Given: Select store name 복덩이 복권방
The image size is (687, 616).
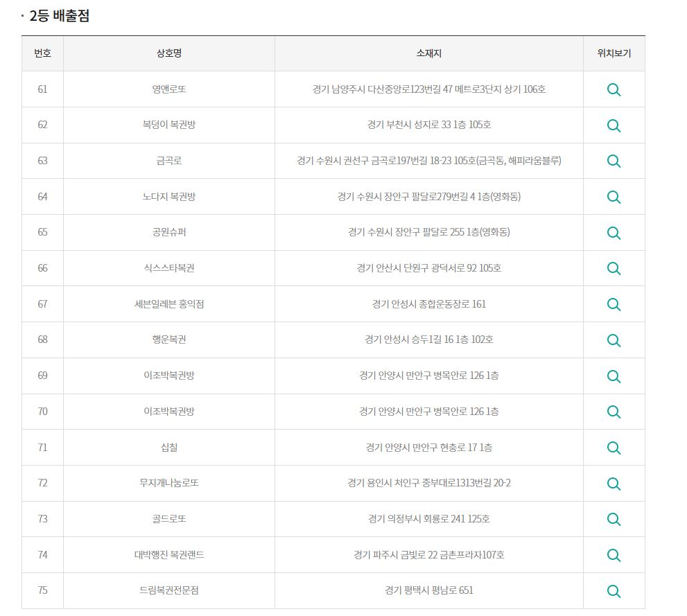Looking at the screenshot, I should point(169,125).
